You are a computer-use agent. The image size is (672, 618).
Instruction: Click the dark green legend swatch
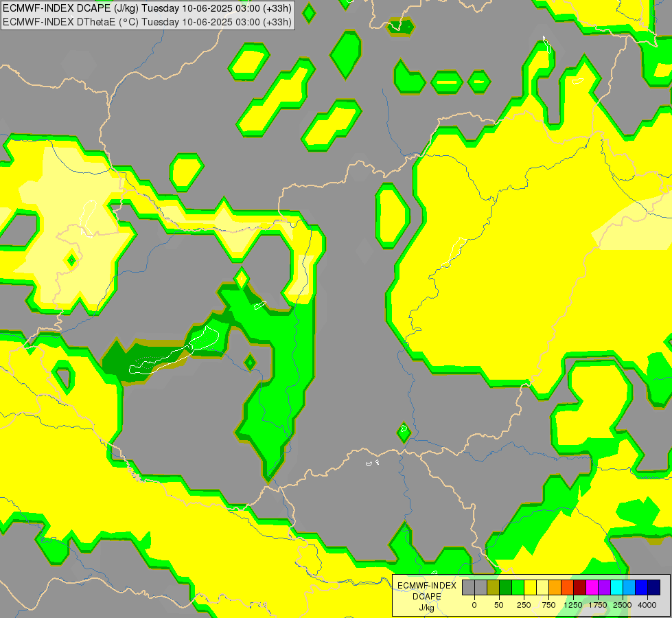click(506, 587)
